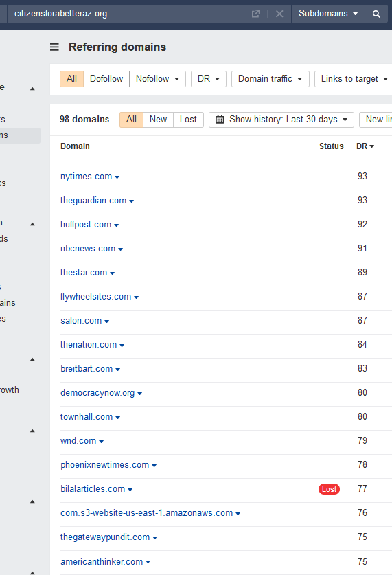The image size is (392, 575).
Task: Open the huffpost.com link
Action: click(x=86, y=225)
